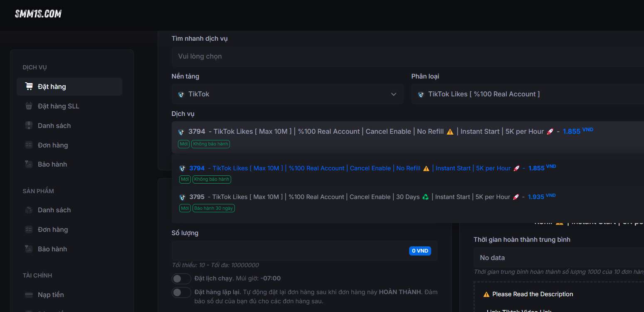Click Không bảo hành tag on option 3794
This screenshot has height=312, width=644.
(212, 179)
